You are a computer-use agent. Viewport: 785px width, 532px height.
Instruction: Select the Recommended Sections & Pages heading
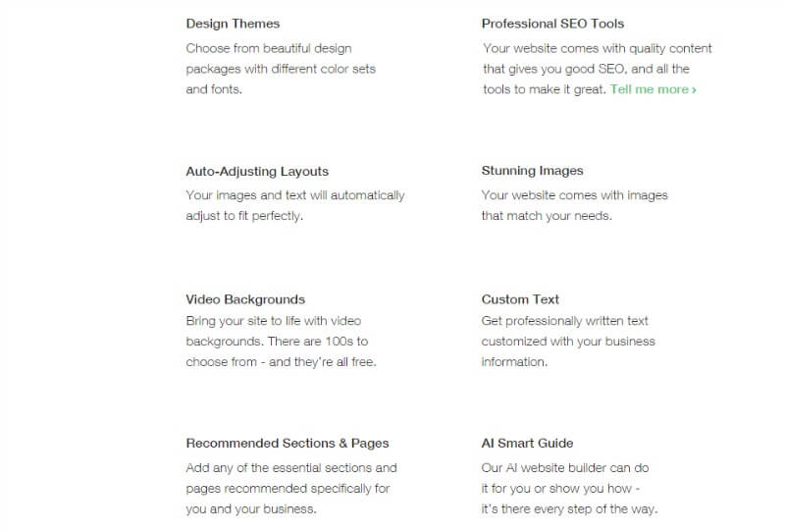288,444
